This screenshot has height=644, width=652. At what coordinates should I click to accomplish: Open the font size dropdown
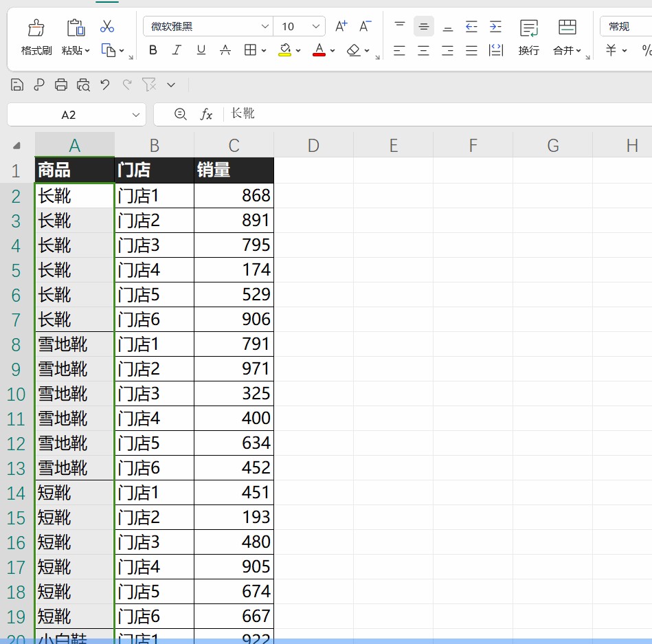[316, 27]
